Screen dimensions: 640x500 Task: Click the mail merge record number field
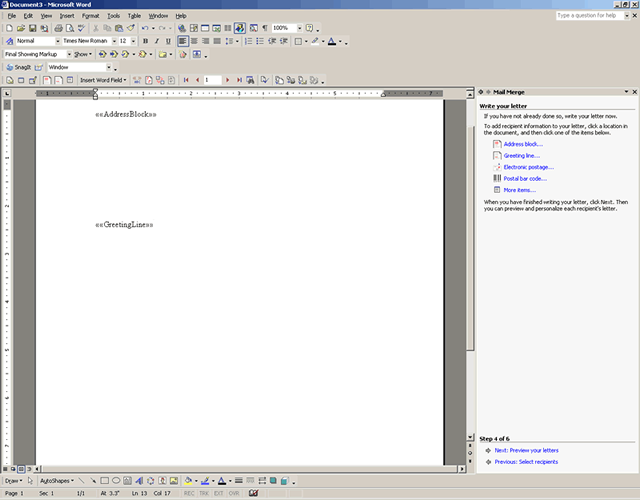point(212,80)
